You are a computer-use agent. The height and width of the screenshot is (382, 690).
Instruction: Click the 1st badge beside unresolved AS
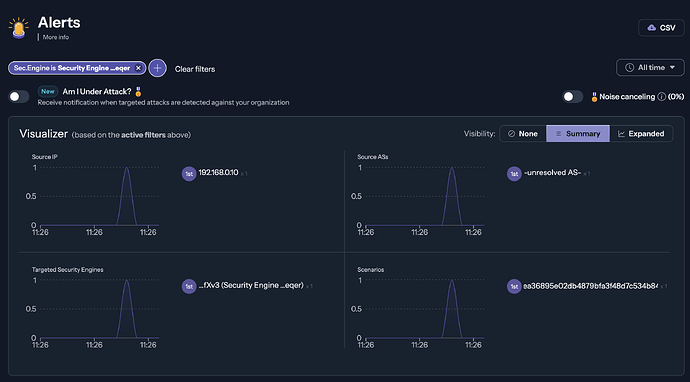pyautogui.click(x=514, y=173)
